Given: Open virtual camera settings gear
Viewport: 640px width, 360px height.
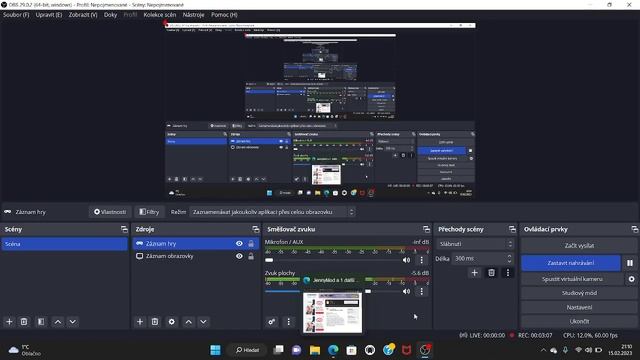Looking at the screenshot, I should tap(631, 279).
